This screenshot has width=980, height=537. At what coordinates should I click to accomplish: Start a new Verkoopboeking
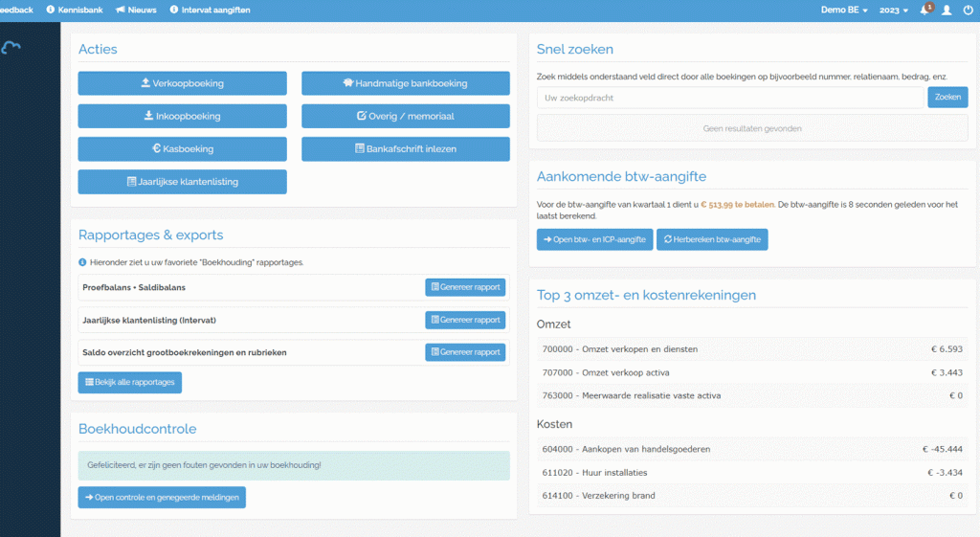tap(182, 83)
